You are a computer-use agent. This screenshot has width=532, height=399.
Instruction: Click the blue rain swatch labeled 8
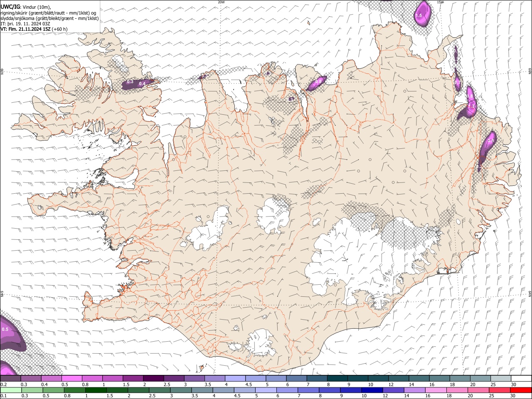point(329,390)
